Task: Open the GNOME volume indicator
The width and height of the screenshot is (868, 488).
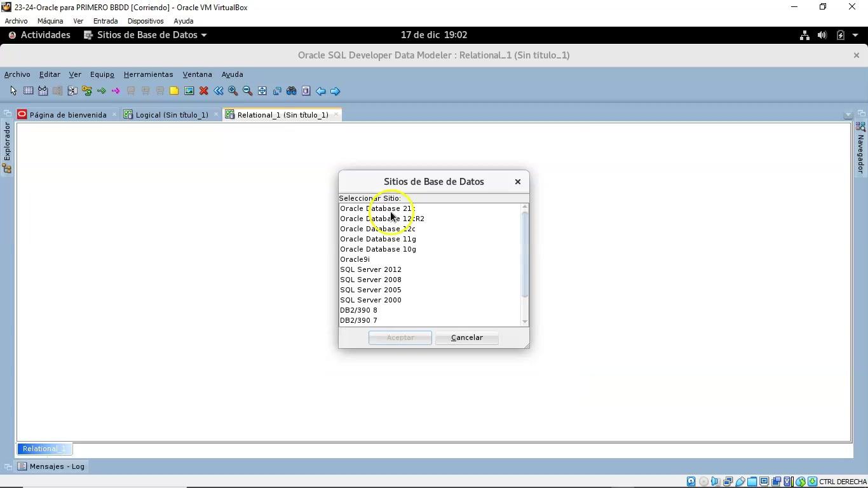Action: pyautogui.click(x=822, y=35)
